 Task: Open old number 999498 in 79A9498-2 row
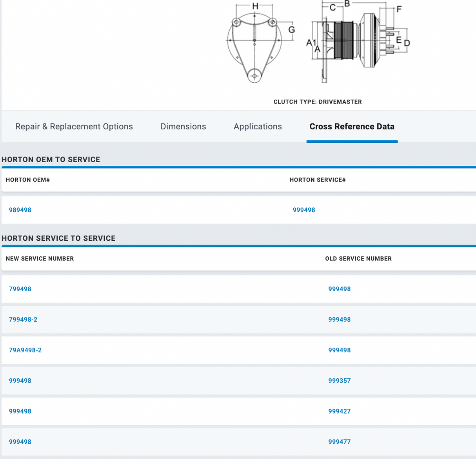click(x=339, y=350)
